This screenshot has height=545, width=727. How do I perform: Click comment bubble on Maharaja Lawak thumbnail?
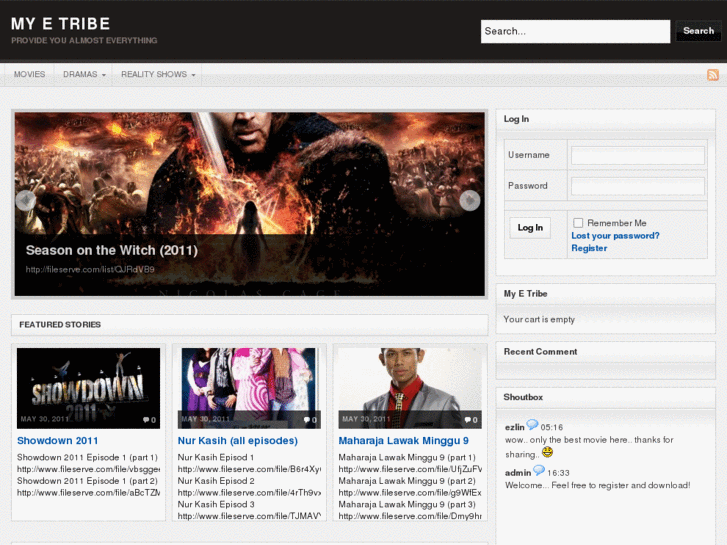tap(468, 420)
